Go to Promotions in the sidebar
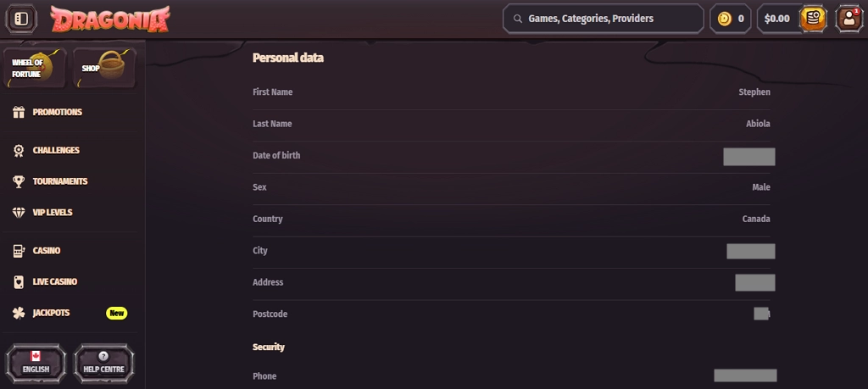Viewport: 868px width, 389px height. [57, 113]
